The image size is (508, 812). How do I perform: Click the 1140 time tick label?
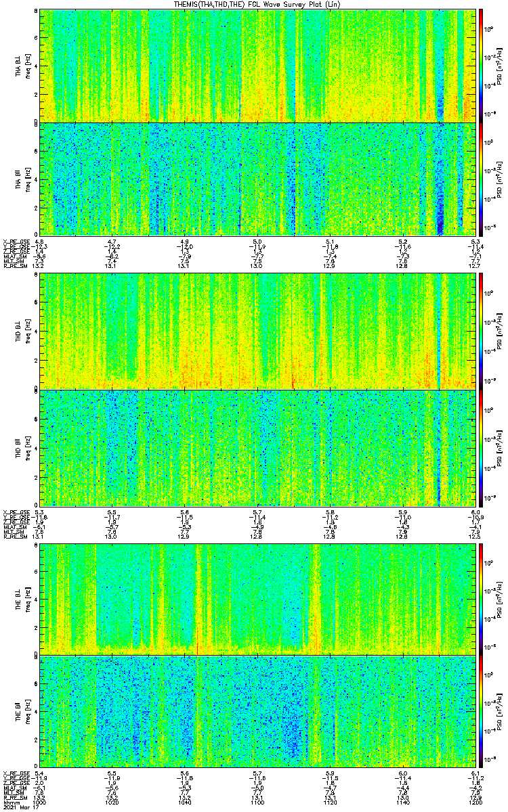[x=404, y=802]
